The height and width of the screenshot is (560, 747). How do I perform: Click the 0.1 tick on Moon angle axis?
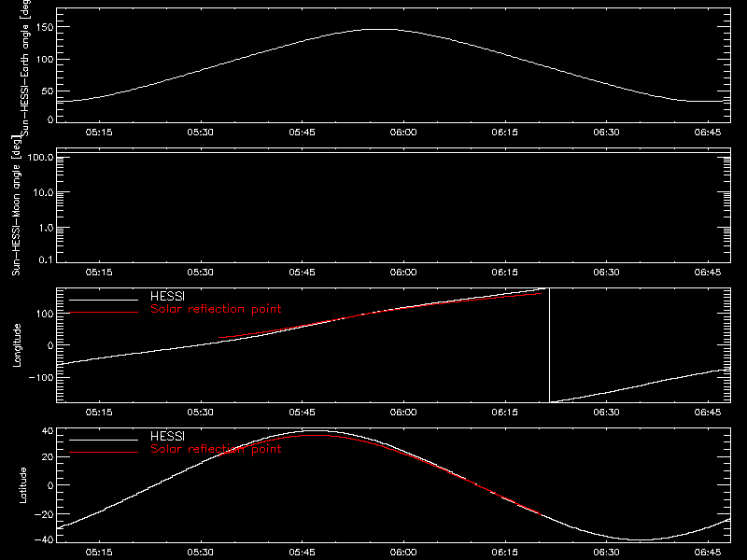pyautogui.click(x=46, y=259)
